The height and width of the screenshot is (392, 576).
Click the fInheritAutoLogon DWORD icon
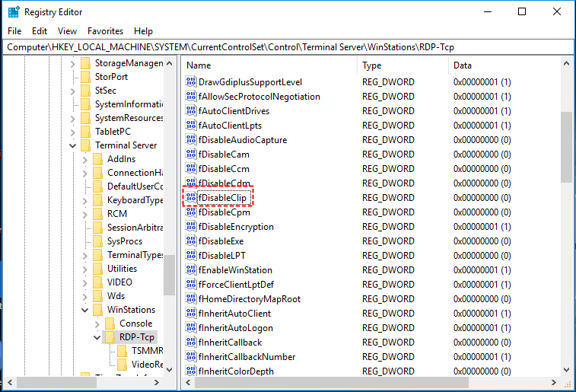point(191,328)
